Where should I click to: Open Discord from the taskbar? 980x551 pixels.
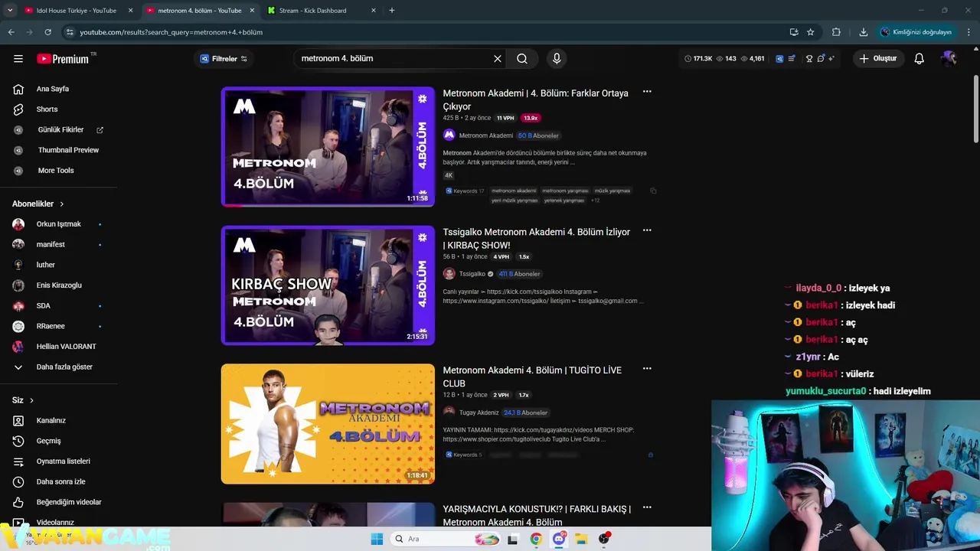coord(559,539)
